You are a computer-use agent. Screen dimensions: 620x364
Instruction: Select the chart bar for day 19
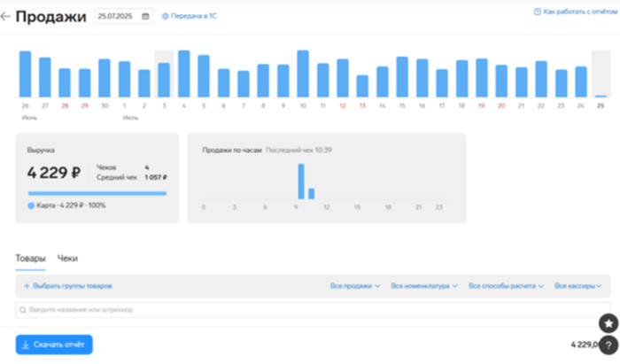click(x=482, y=78)
